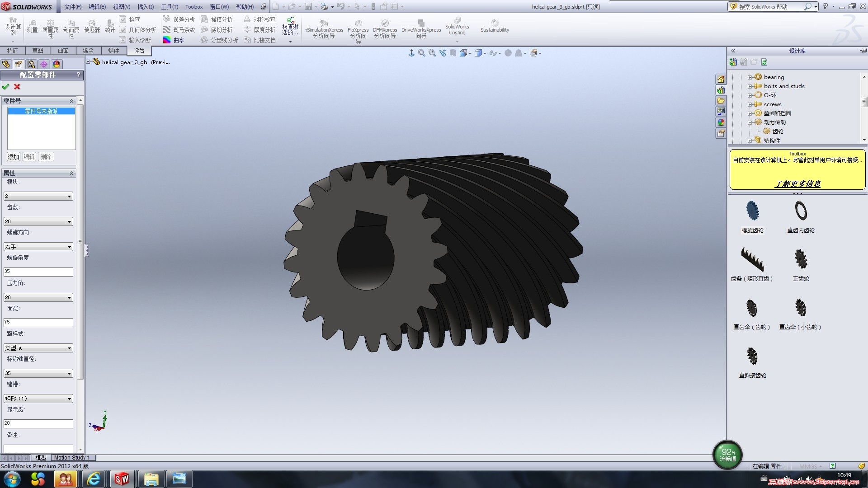The height and width of the screenshot is (488, 868).
Task: Click the 了解更多信息 link
Action: 797,183
